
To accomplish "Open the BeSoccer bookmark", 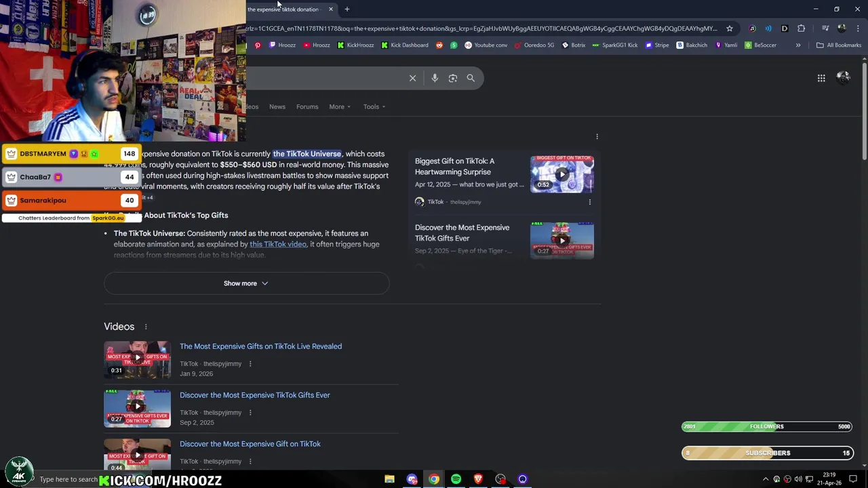I will click(761, 45).
